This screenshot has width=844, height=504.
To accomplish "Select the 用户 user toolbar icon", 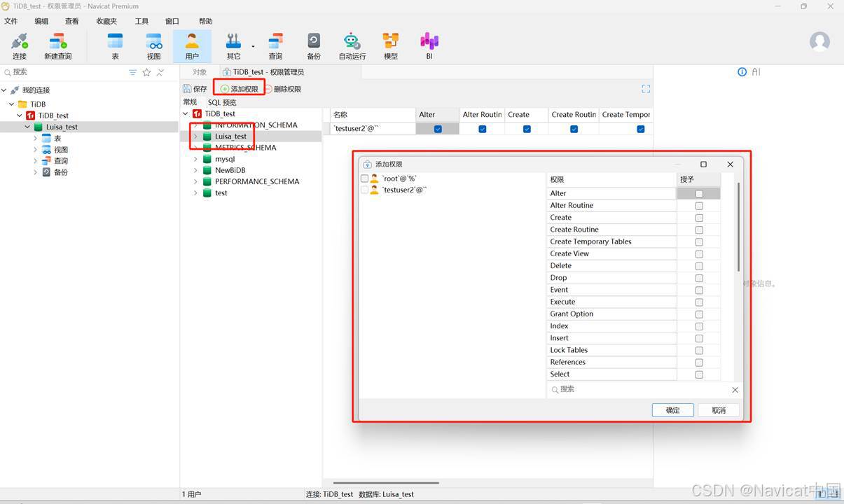I will 192,46.
